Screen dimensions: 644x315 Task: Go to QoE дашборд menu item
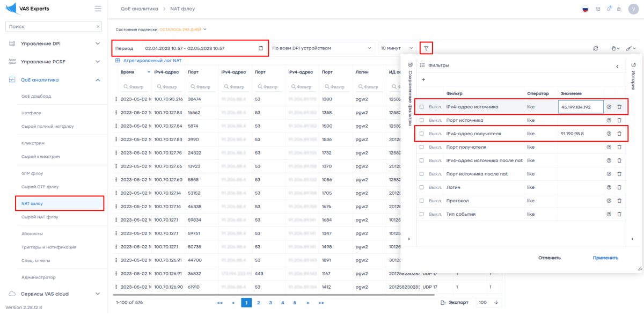(36, 96)
